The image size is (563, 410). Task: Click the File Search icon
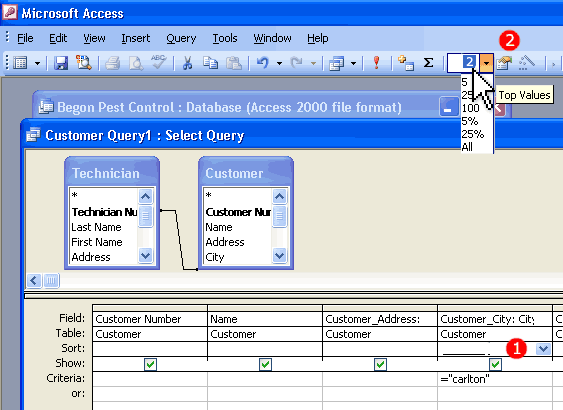coord(84,63)
